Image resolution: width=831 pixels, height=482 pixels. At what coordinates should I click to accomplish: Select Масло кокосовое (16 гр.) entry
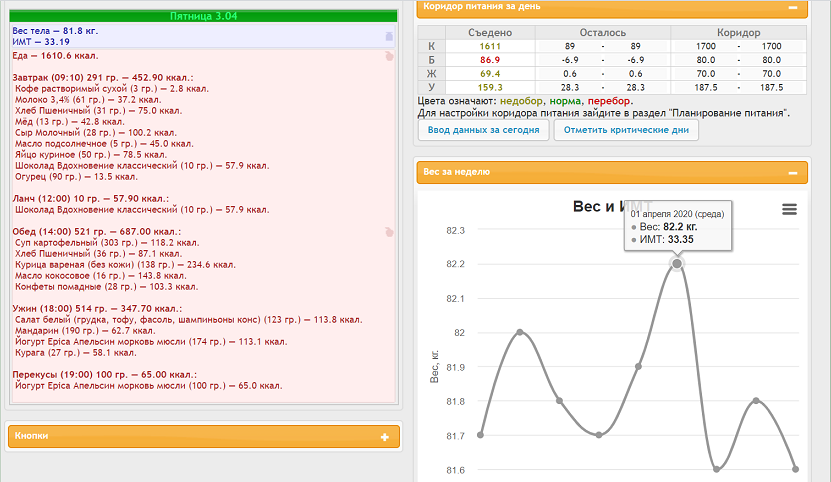click(x=101, y=276)
